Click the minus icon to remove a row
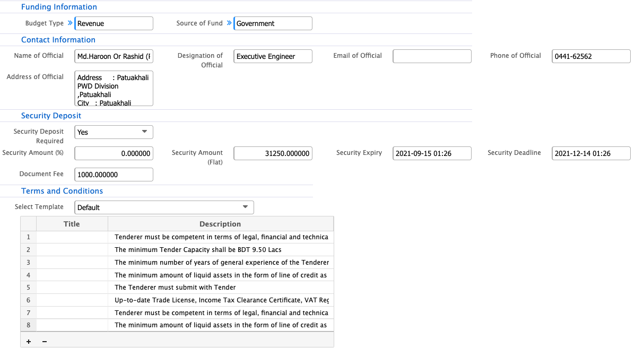This screenshot has height=348, width=644. [44, 342]
